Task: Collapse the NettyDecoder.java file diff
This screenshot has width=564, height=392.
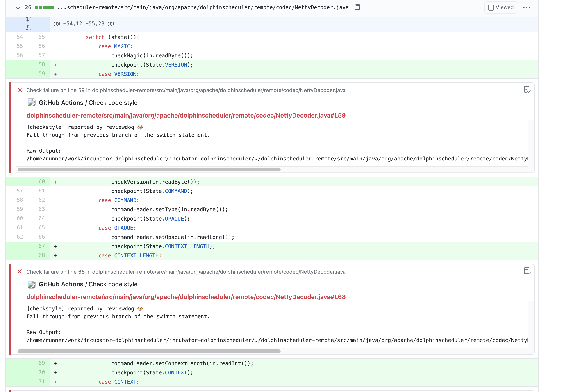Action: point(18,8)
